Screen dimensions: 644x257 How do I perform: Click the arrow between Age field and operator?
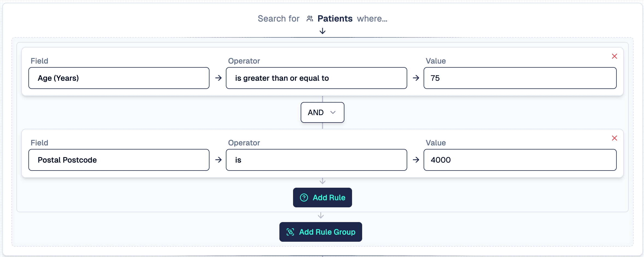point(218,78)
